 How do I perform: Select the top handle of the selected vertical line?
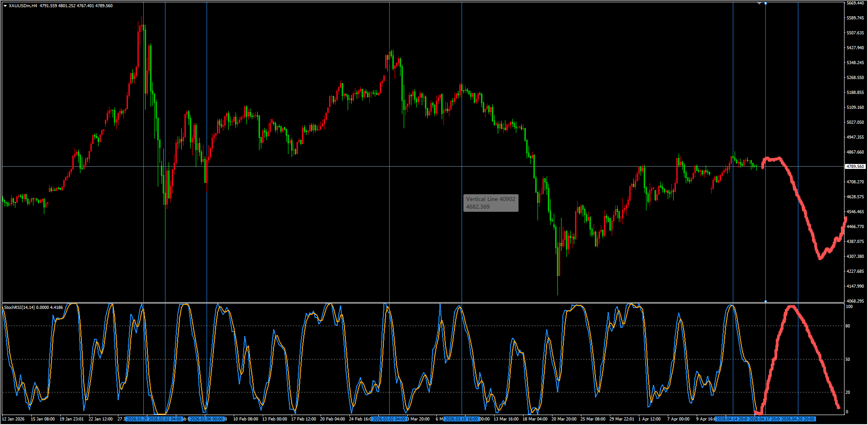765,3
